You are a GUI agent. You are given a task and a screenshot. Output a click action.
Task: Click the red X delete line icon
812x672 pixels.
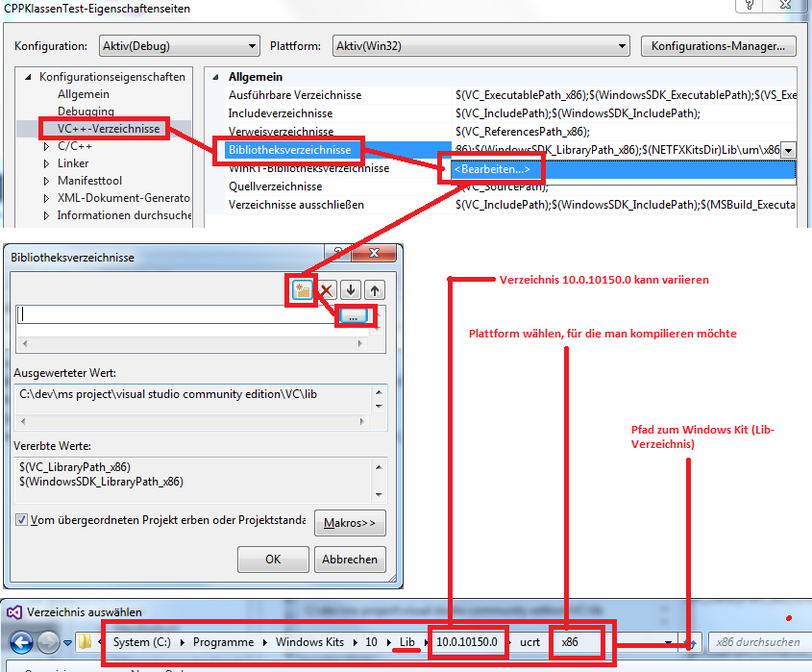327,289
